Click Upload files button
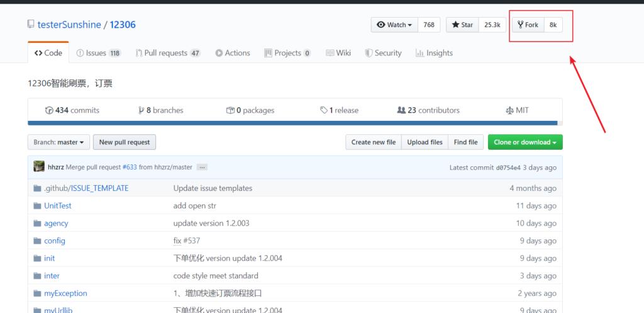This screenshot has height=313, width=644. tap(425, 142)
